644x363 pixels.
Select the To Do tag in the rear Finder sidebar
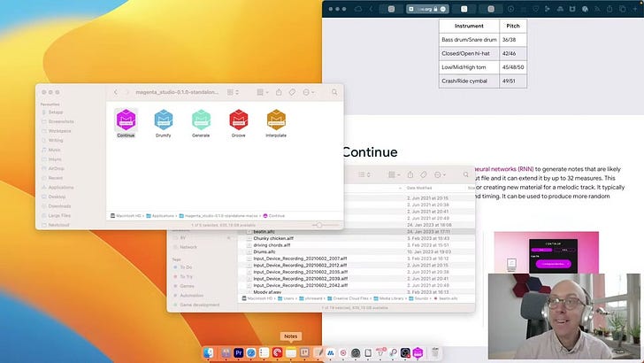click(x=183, y=267)
